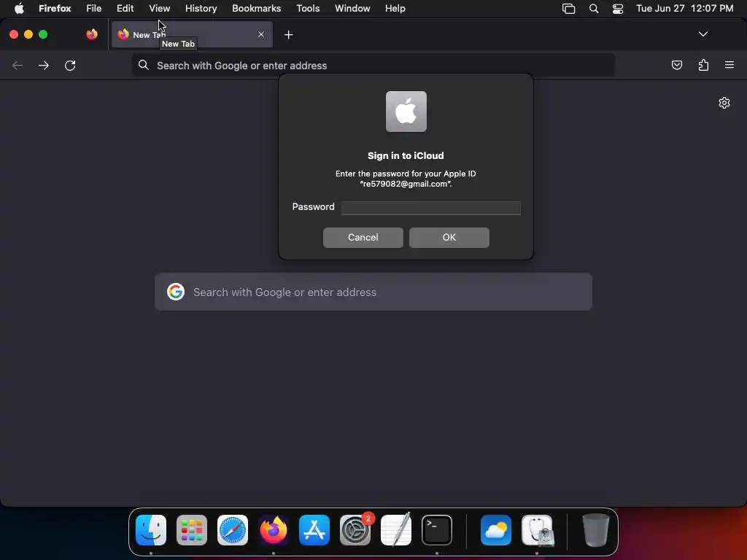Click the Apple logo in dialog
Viewport: 747px width, 560px height.
(x=406, y=112)
